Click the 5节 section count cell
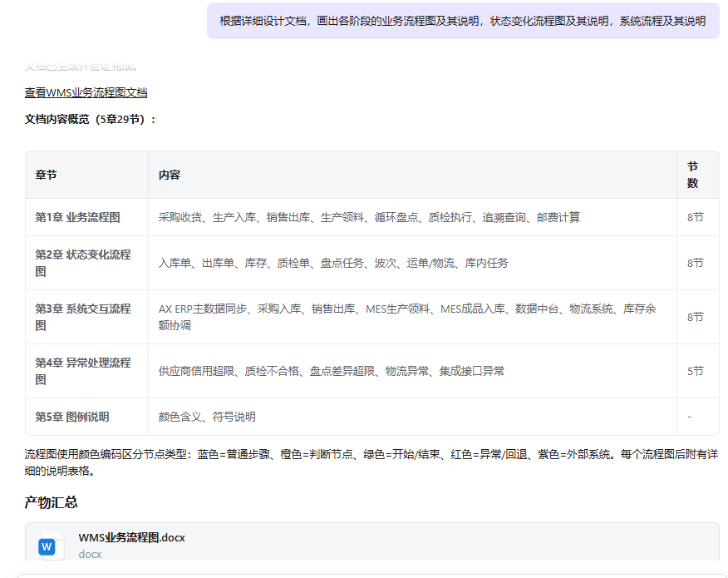728x578 pixels. point(695,371)
